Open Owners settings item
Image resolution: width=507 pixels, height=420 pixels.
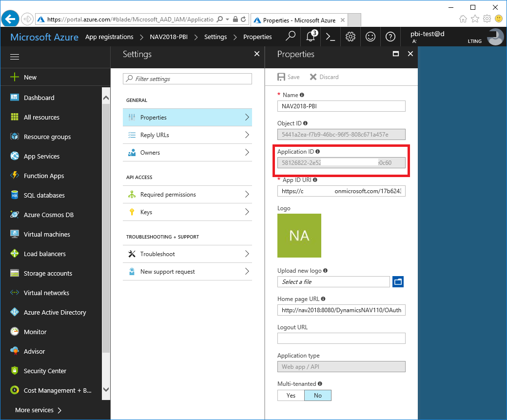click(x=187, y=152)
